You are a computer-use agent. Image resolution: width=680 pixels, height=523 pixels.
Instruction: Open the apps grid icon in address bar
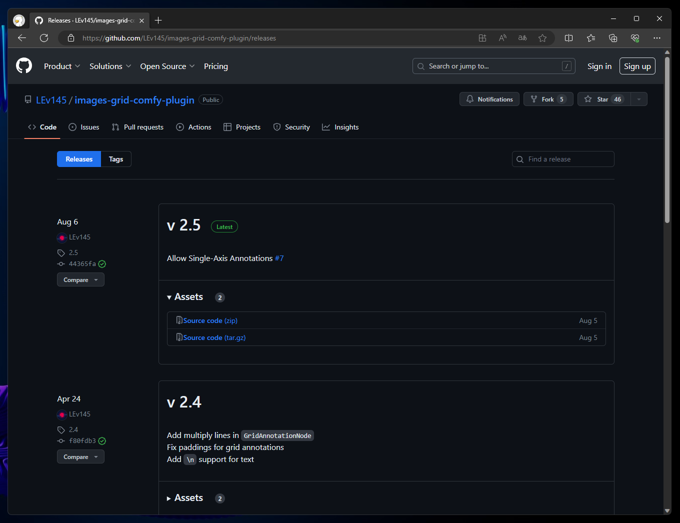click(x=482, y=38)
